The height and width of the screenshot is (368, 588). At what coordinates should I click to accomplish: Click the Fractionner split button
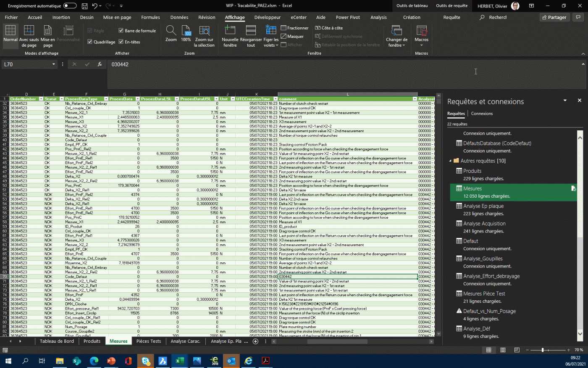pyautogui.click(x=294, y=28)
